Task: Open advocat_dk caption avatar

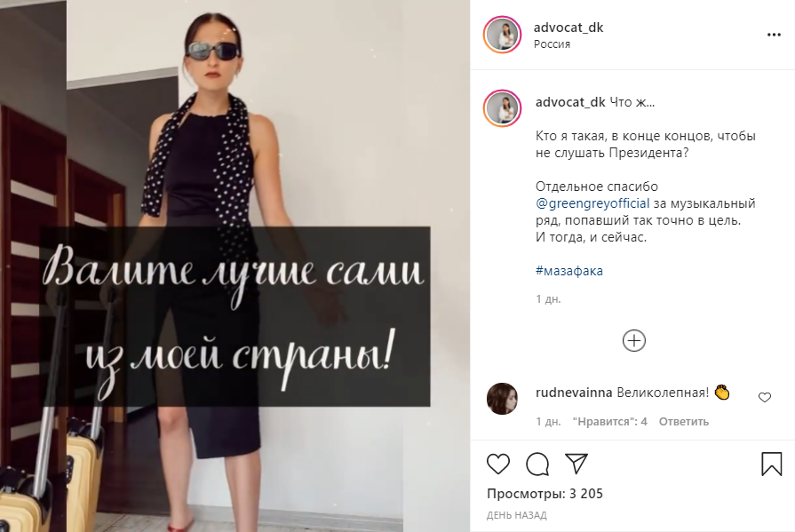Action: pos(502,108)
